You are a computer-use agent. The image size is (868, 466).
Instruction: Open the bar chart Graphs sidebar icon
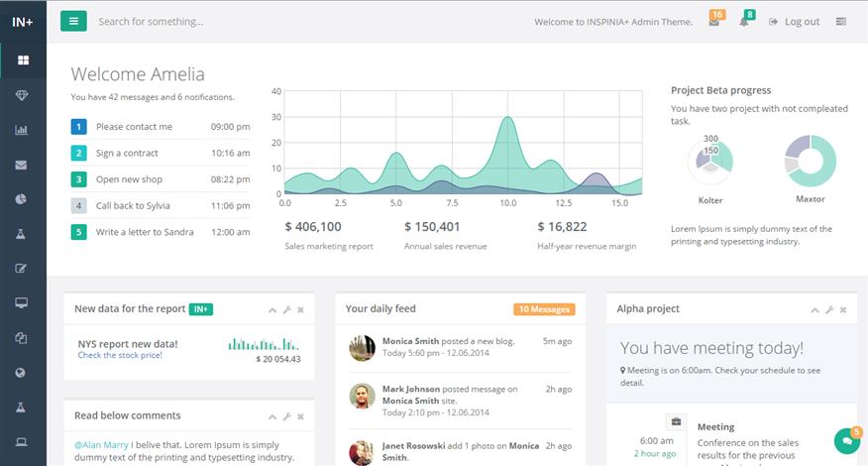click(x=22, y=130)
